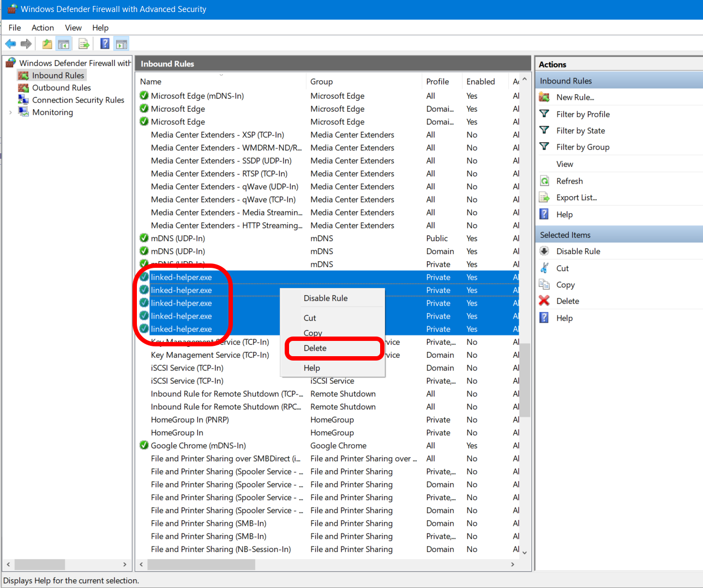The image size is (703, 588).
Task: Click the Export List toolbar icon
Action: [x=83, y=44]
